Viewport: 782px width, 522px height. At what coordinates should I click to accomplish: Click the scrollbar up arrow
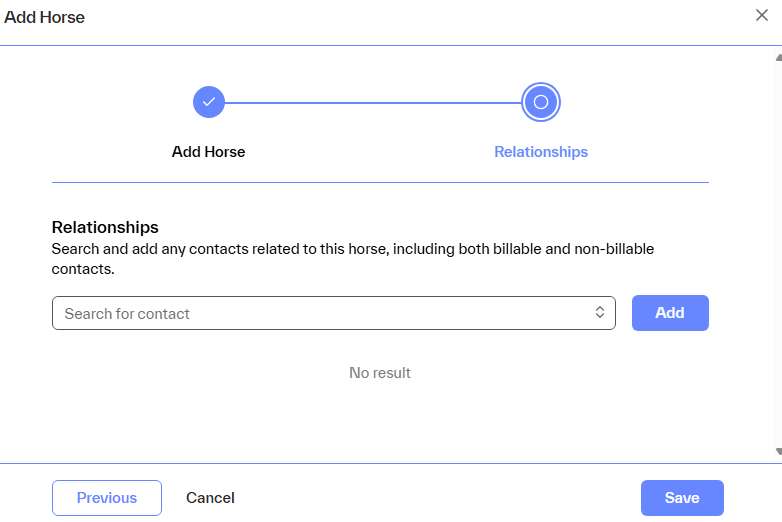(x=778, y=56)
